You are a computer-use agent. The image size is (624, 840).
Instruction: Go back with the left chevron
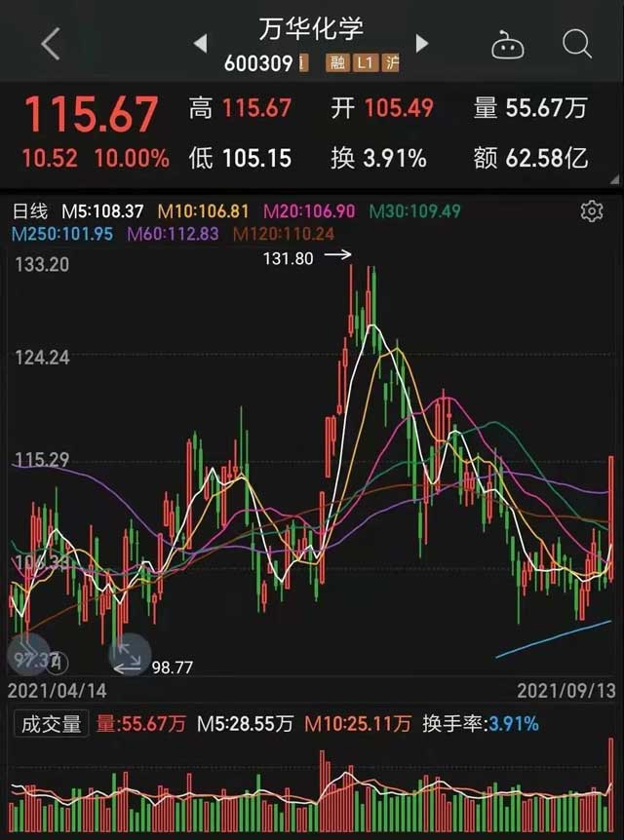51,44
